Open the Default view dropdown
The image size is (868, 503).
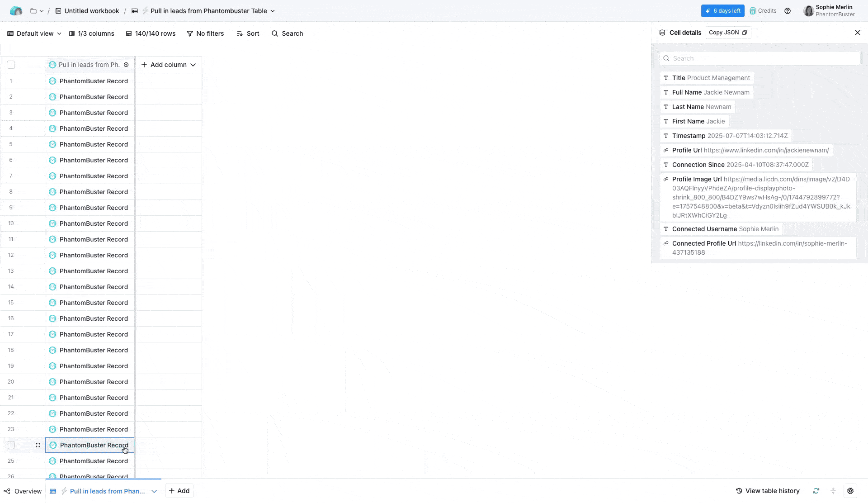point(34,33)
